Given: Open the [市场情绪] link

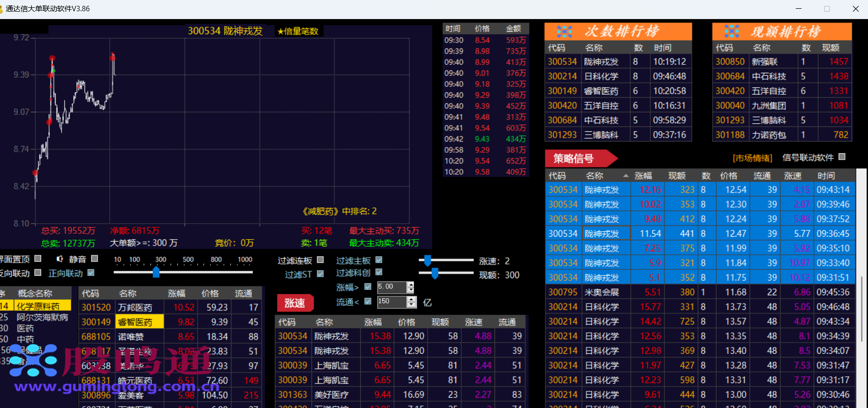Looking at the screenshot, I should [x=752, y=158].
